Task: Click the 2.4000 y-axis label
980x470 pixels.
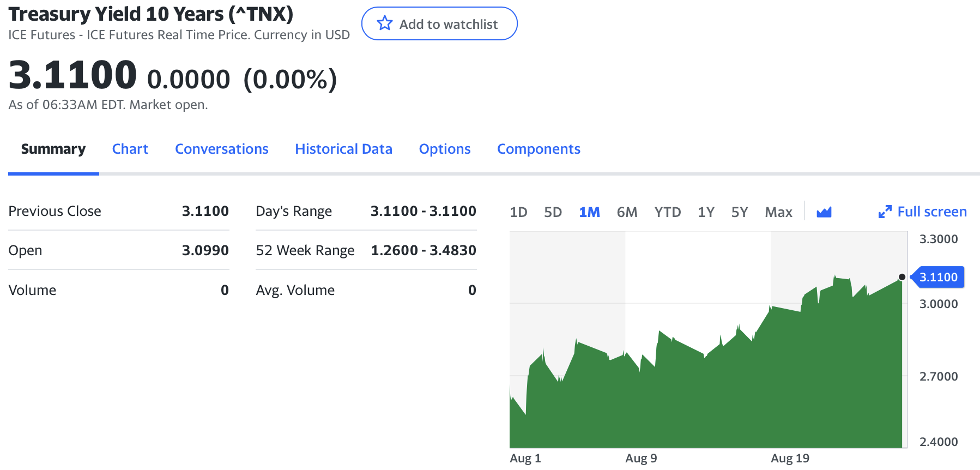Action: click(939, 442)
